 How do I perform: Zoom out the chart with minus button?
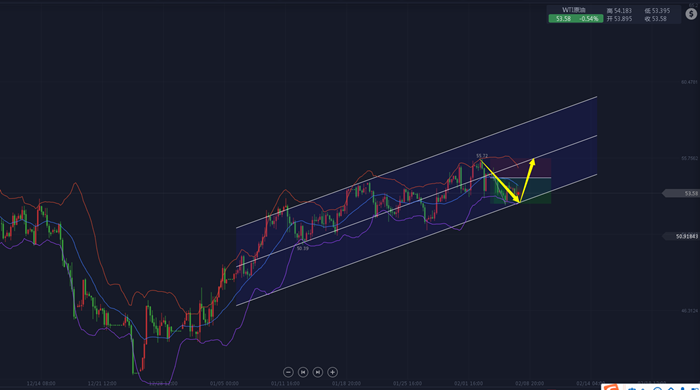pyautogui.click(x=288, y=372)
